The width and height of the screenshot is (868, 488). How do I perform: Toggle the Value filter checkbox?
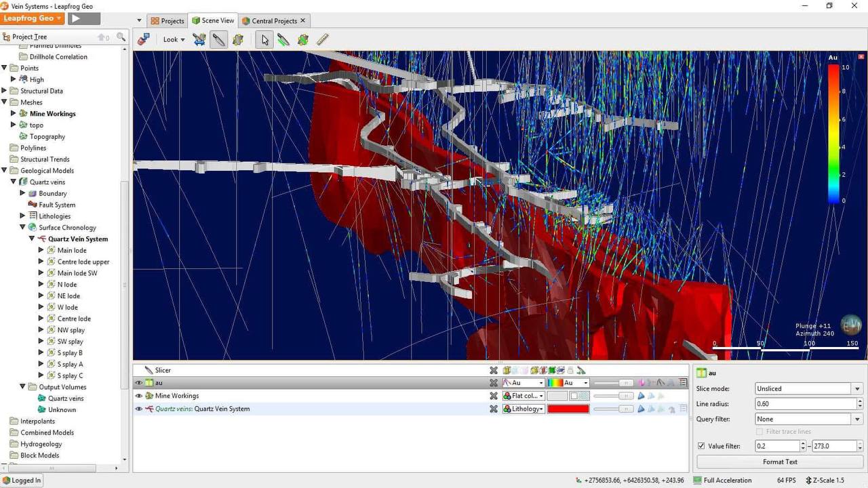point(701,446)
